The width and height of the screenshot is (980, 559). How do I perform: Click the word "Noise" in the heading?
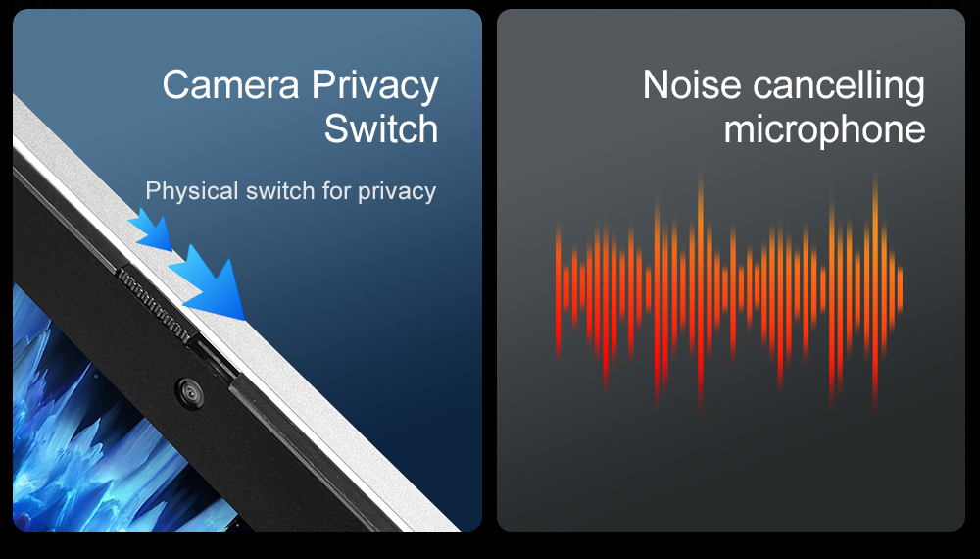coord(692,84)
